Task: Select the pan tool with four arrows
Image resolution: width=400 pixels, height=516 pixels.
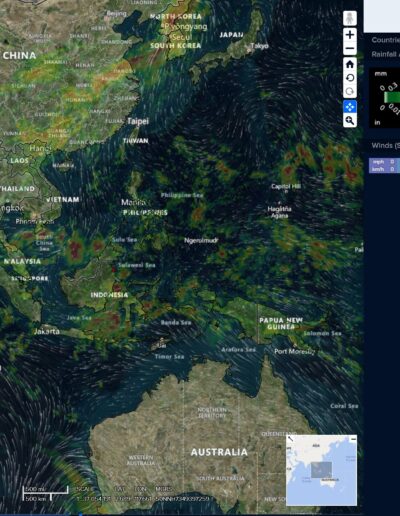Action: (x=350, y=107)
